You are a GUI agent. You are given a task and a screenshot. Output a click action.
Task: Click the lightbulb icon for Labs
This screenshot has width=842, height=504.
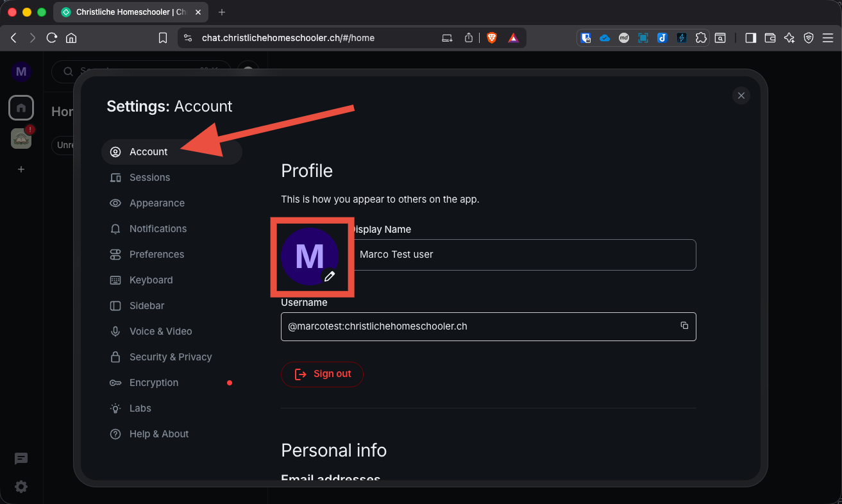pos(115,408)
